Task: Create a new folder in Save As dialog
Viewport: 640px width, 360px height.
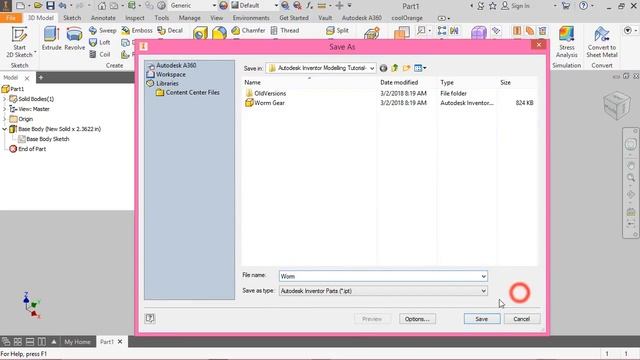Action: [x=406, y=68]
